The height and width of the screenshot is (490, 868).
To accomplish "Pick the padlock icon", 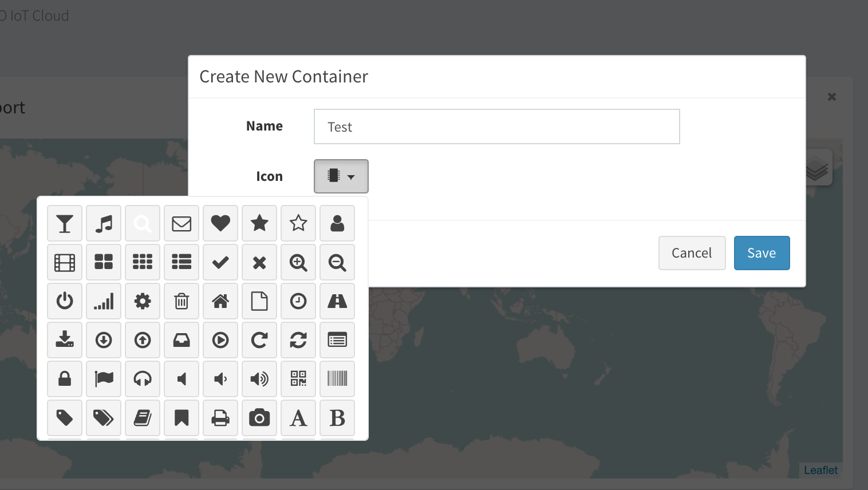I will (x=65, y=379).
